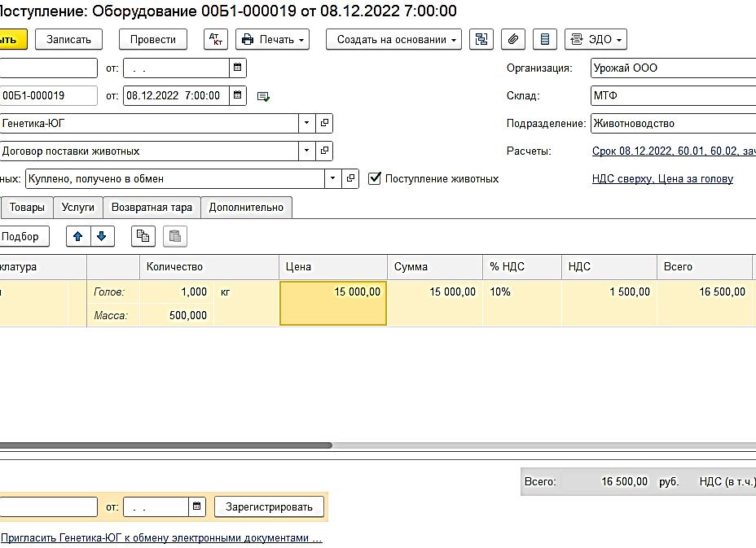Open calendar for the empty top date field
The image size is (756, 548).
(x=238, y=68)
